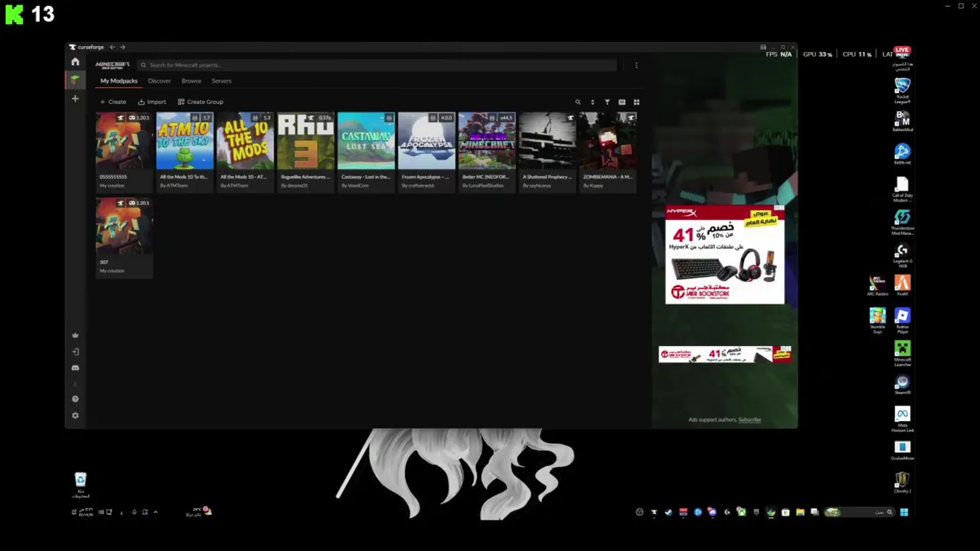Open the Thunderstore Mod Manager desktop icon
This screenshot has height=551, width=980.
903,222
